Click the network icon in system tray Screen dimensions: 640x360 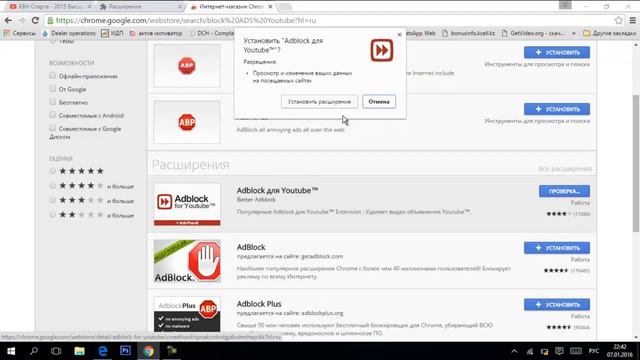530,351
